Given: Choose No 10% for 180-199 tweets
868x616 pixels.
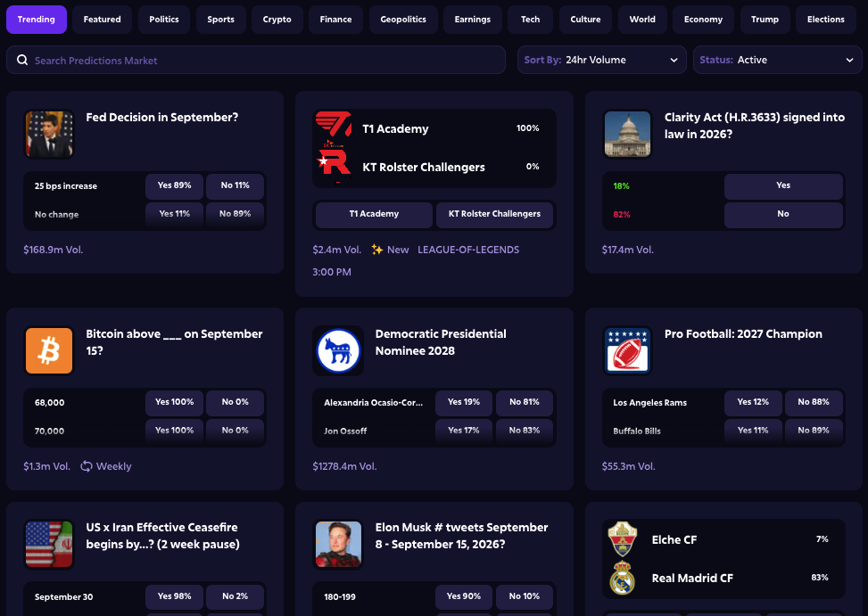Looking at the screenshot, I should tap(525, 596).
